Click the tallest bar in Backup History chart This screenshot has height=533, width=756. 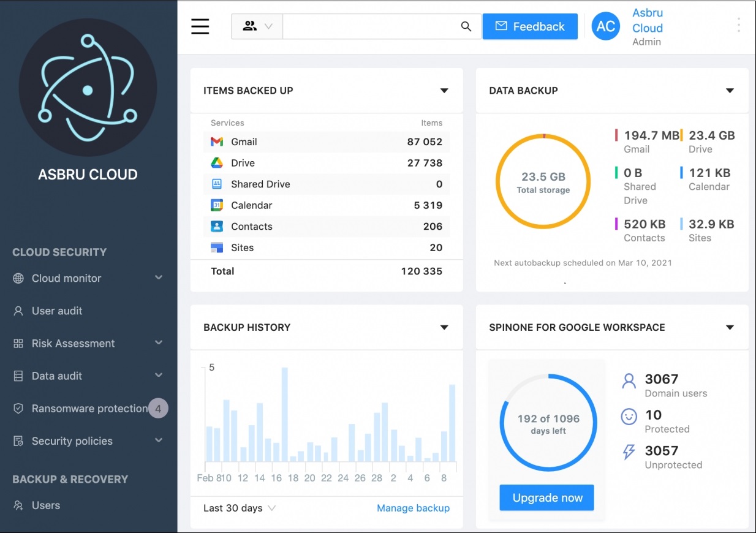click(x=285, y=415)
